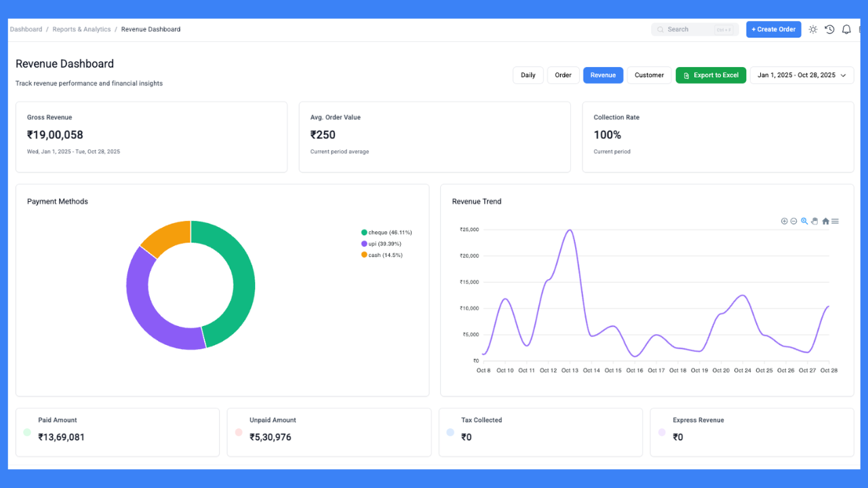
Task: Open the history icon in the top bar
Action: coord(829,29)
